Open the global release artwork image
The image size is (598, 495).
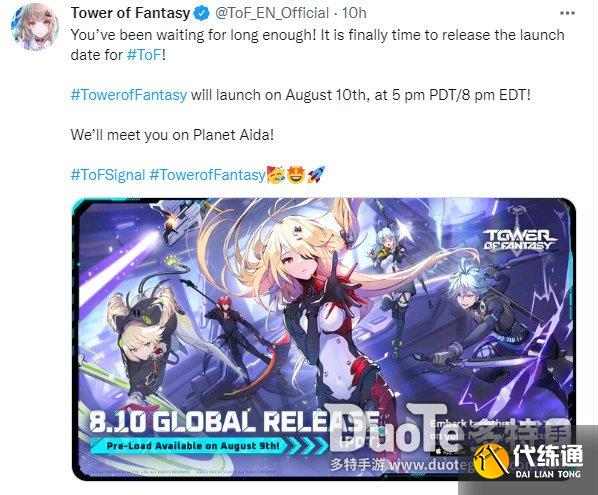[x=323, y=339]
